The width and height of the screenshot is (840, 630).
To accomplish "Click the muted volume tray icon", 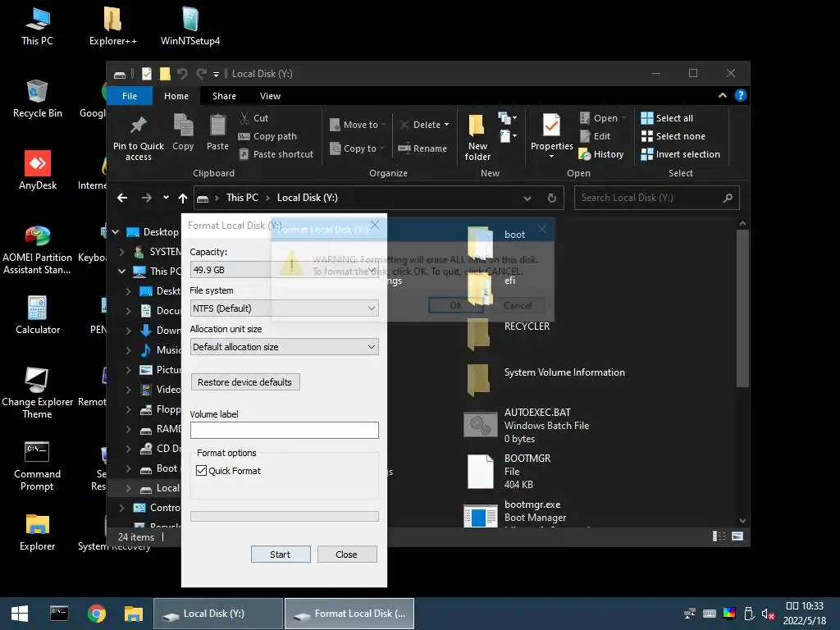I will pyautogui.click(x=768, y=614).
